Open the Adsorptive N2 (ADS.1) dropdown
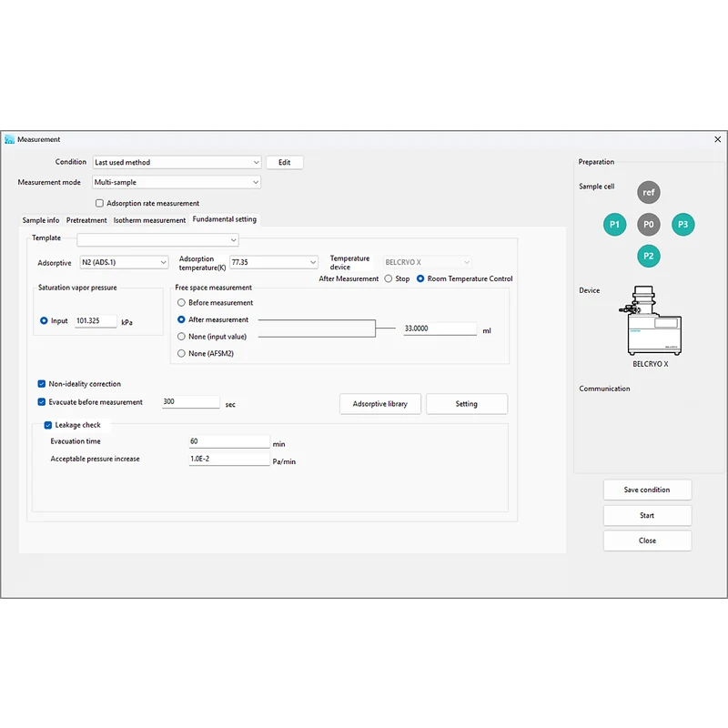The image size is (728, 728). (x=124, y=262)
